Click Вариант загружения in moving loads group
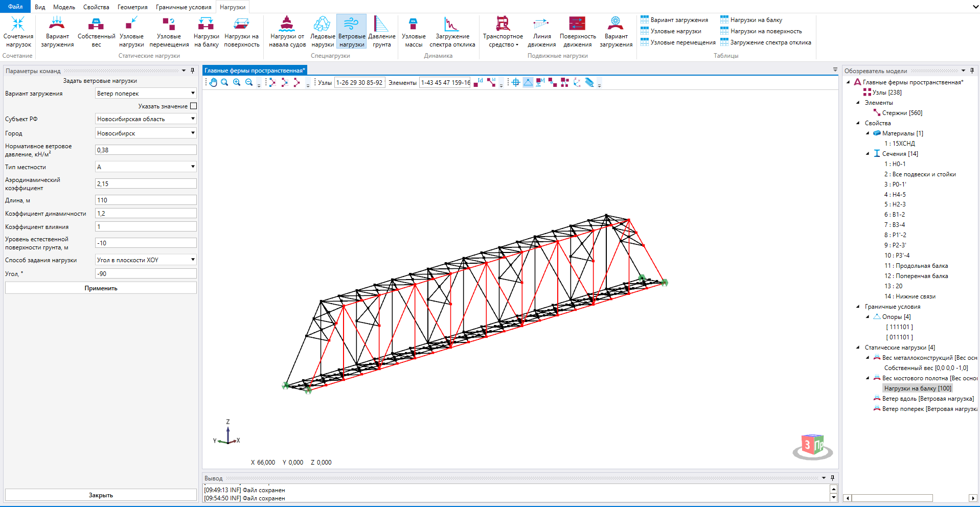The image size is (980, 507). point(616,32)
